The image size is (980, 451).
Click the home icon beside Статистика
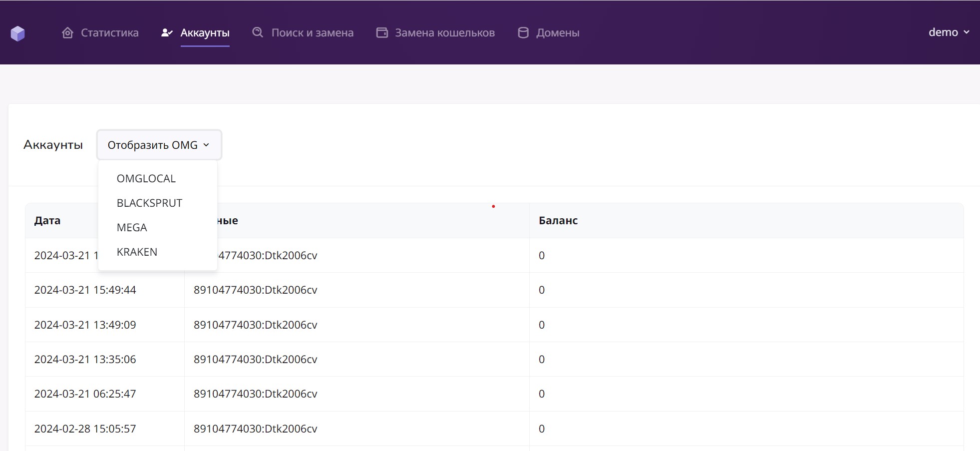tap(67, 33)
